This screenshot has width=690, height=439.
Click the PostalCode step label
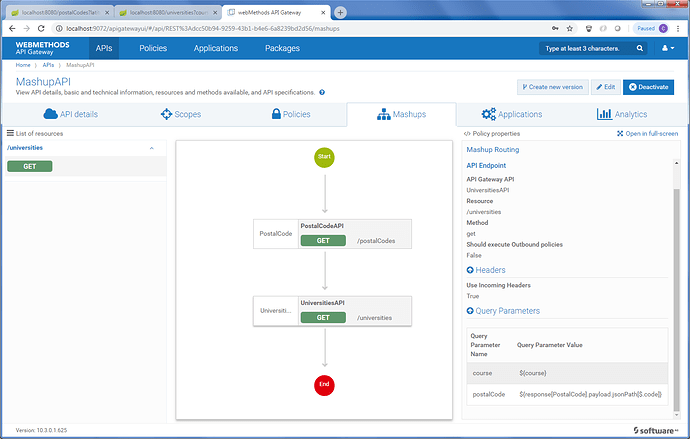(275, 234)
